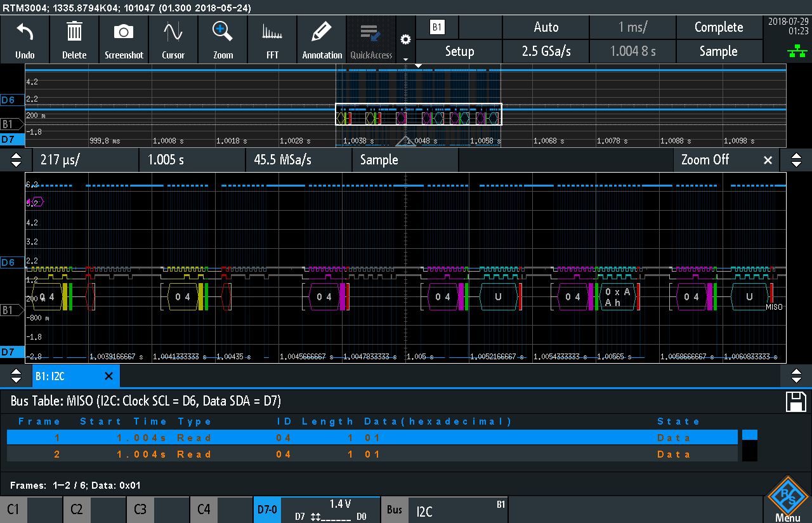The width and height of the screenshot is (812, 523).
Task: Select the Annotation pencil tool
Action: 322,39
